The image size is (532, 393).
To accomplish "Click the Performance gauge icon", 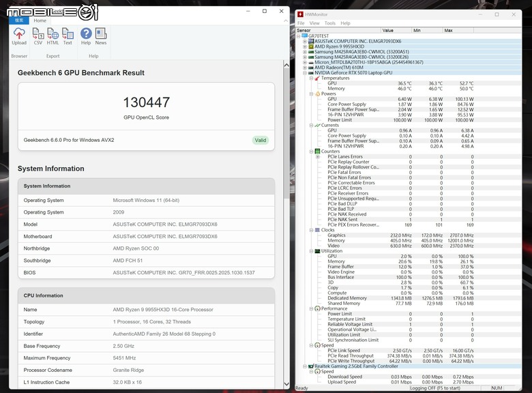I will point(317,308).
